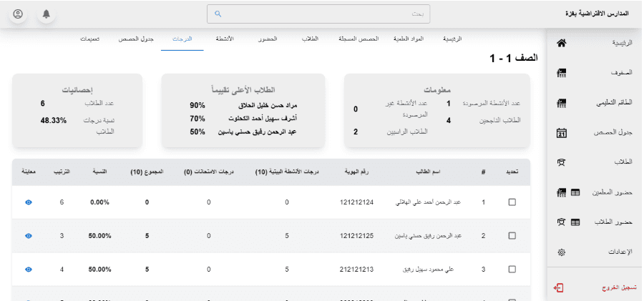Switch to the الطلاب tab in the class tab bar
This screenshot has height=301, width=644.
310,39
